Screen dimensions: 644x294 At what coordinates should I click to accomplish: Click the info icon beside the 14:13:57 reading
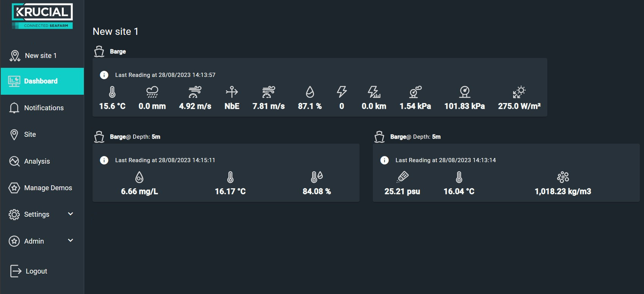coord(104,75)
